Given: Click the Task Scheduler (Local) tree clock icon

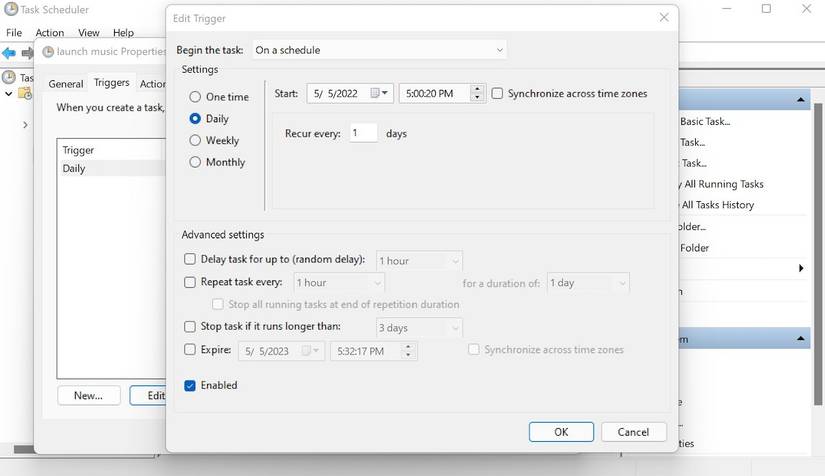Looking at the screenshot, I should [9, 77].
